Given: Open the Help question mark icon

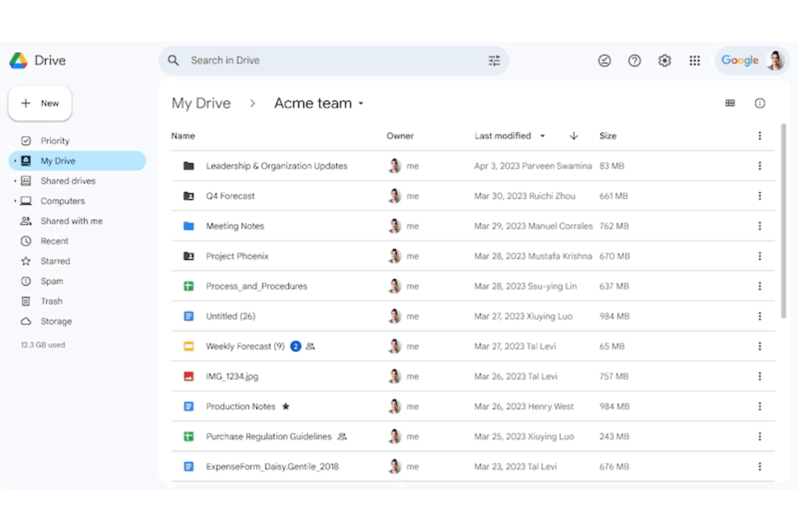Looking at the screenshot, I should [x=635, y=60].
